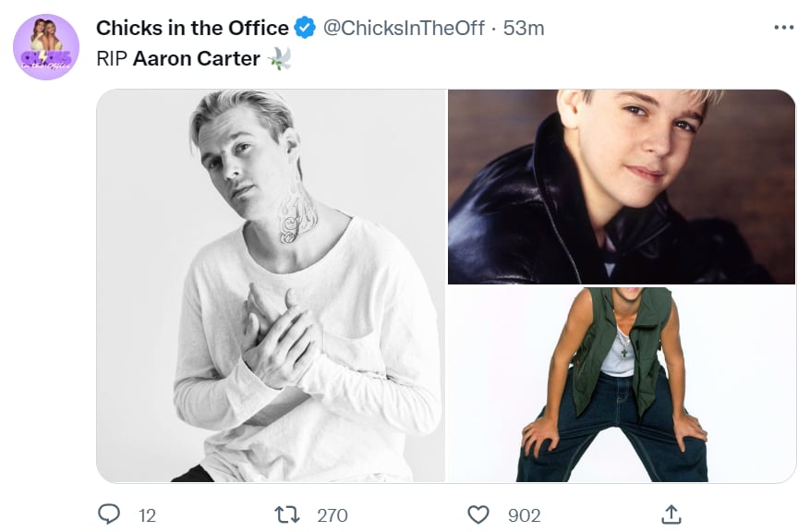The height and width of the screenshot is (532, 810).
Task: Open the share upload icon
Action: point(671,514)
